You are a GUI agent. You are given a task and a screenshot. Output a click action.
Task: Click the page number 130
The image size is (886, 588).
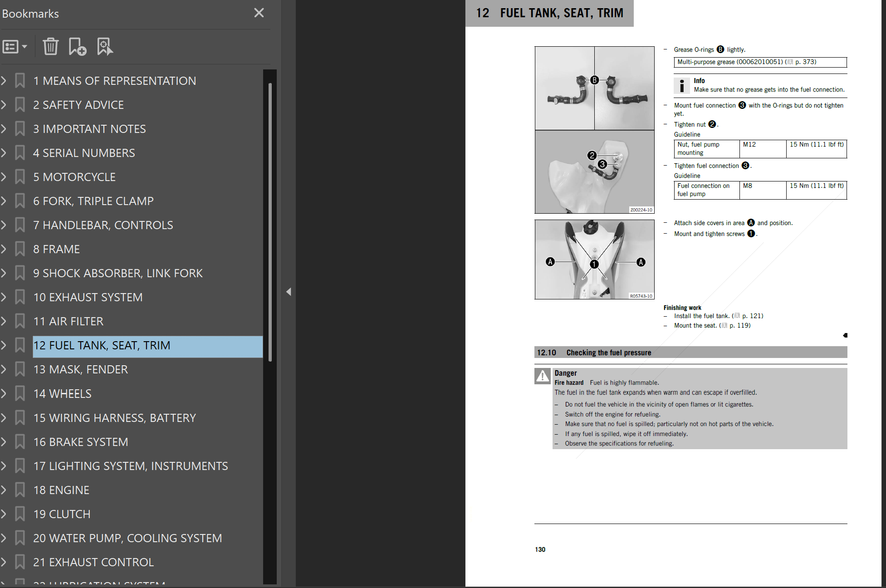(540, 549)
